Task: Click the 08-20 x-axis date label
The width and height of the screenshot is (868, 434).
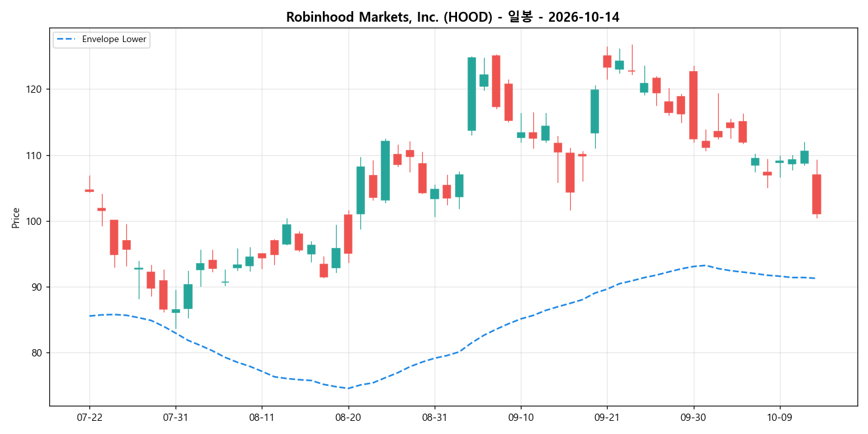Action: tap(348, 418)
